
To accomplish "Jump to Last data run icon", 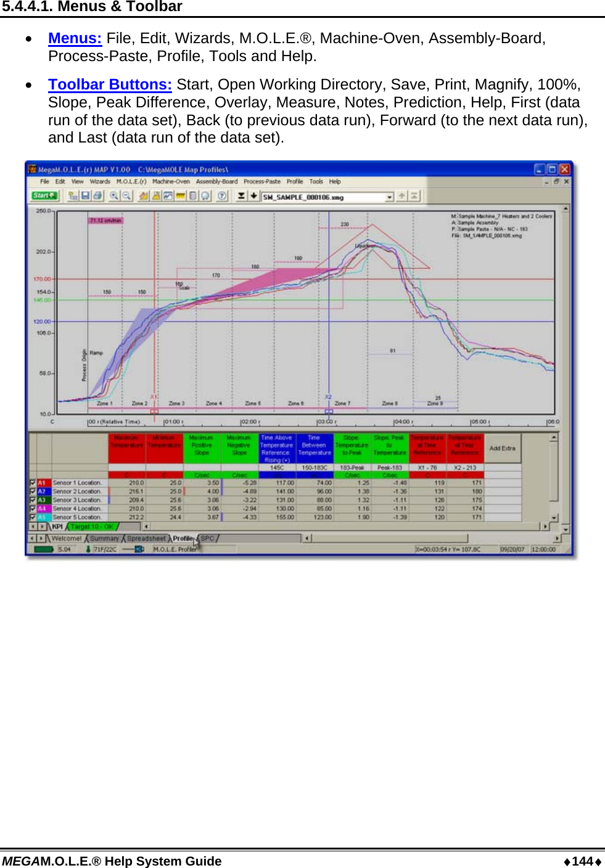I will [414, 196].
